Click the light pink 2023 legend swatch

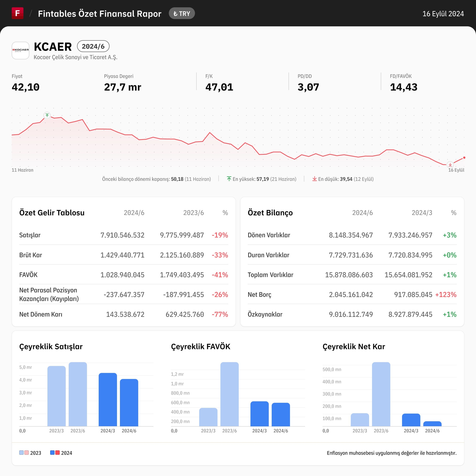[27, 453]
